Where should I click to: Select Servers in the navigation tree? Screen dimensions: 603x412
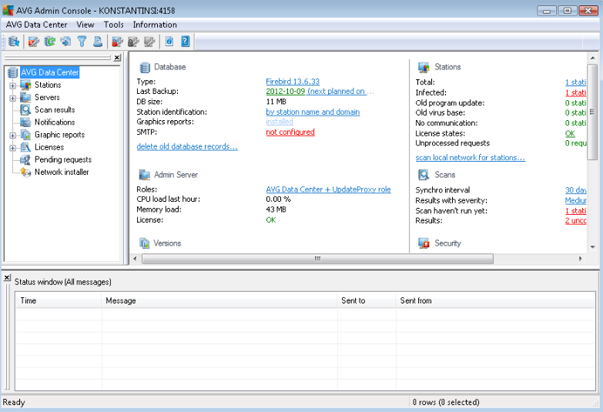coord(47,97)
